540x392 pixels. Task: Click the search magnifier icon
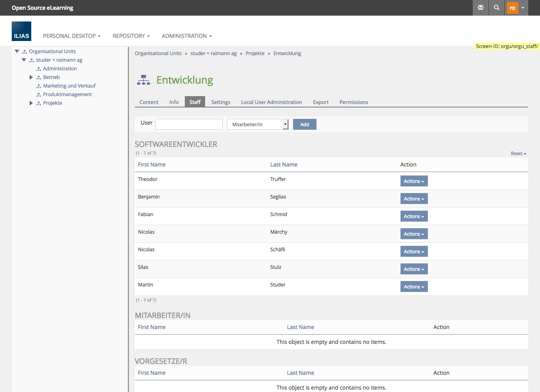(x=496, y=8)
